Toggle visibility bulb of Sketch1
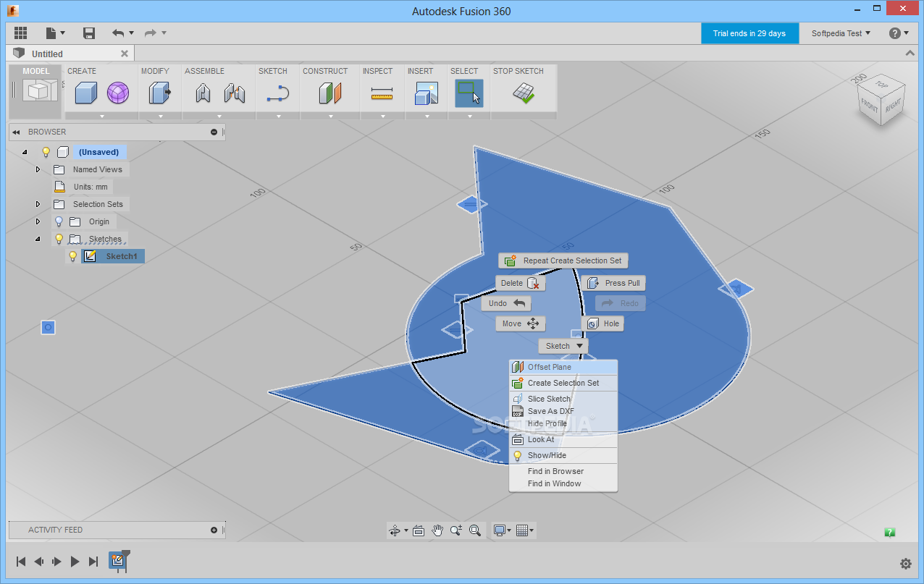The image size is (924, 584). coord(72,256)
